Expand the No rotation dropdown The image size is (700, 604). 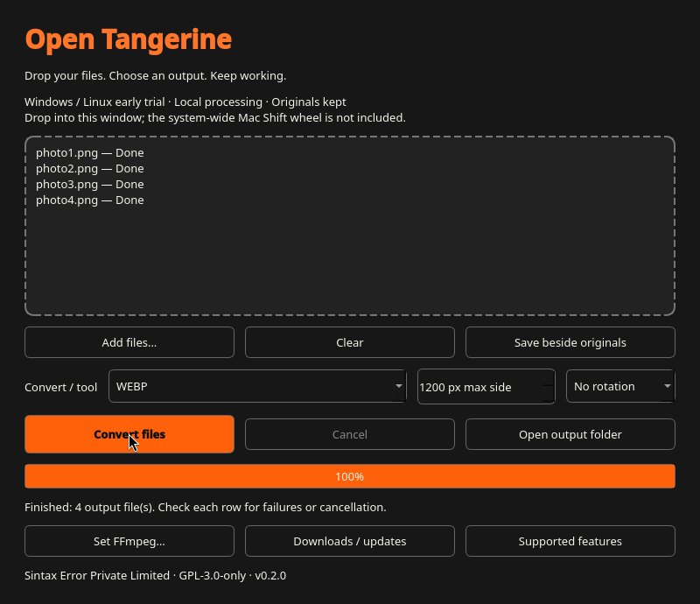point(620,386)
